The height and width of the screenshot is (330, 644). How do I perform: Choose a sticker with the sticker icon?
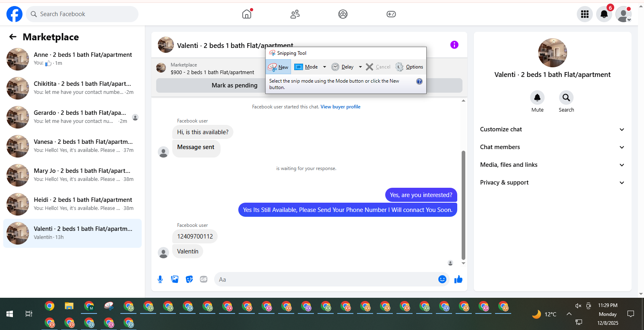189,279
